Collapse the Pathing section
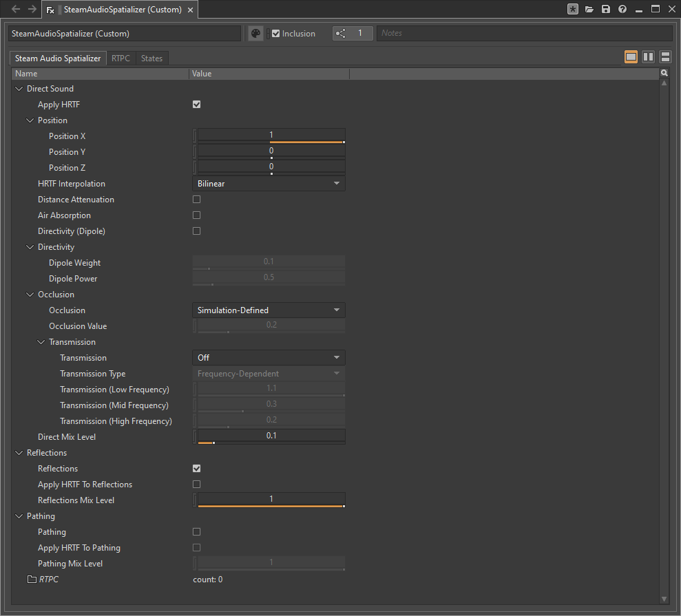The width and height of the screenshot is (681, 616). point(19,516)
